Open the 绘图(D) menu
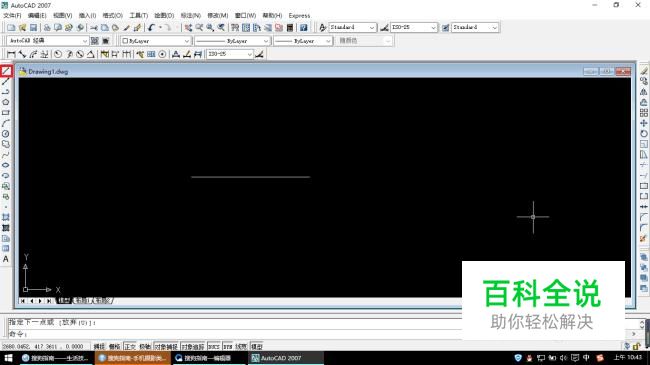Viewport: 650px width, 365px height. 164,15
